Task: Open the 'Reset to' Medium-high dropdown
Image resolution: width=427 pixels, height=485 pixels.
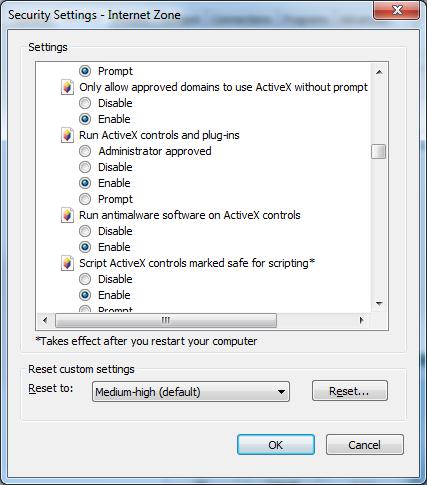Action: point(191,392)
